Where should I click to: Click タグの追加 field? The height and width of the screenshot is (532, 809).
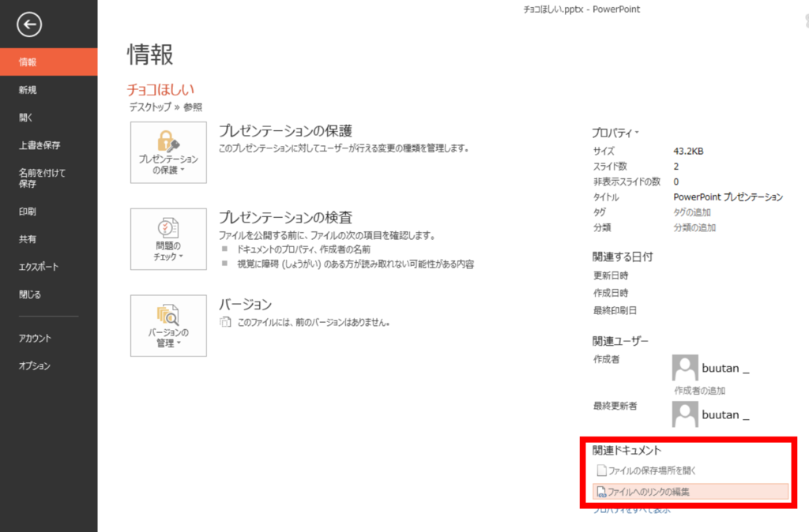(692, 212)
